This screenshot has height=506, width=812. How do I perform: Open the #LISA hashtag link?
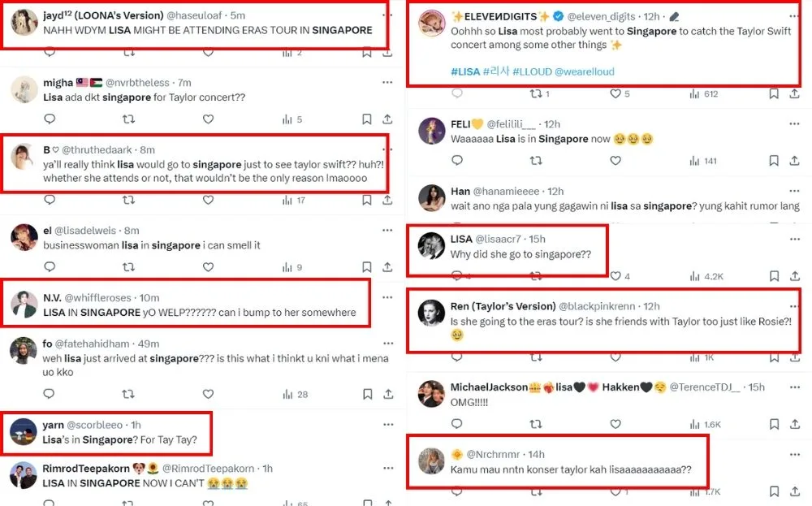click(465, 71)
